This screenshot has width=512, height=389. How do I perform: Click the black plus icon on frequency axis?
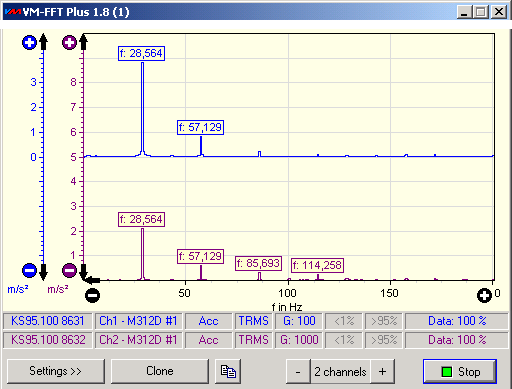(484, 295)
